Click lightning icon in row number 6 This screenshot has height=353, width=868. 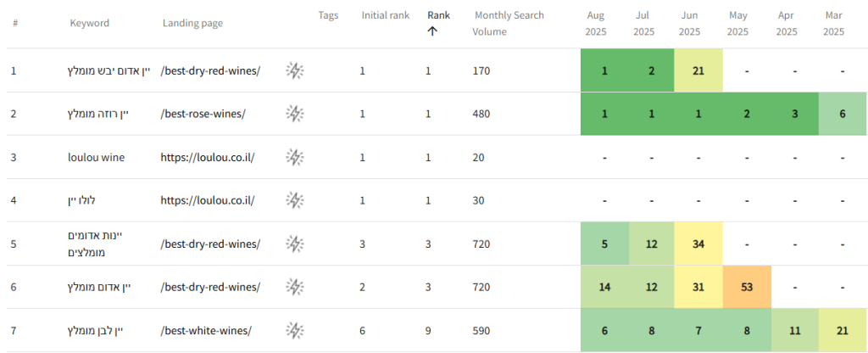[294, 287]
